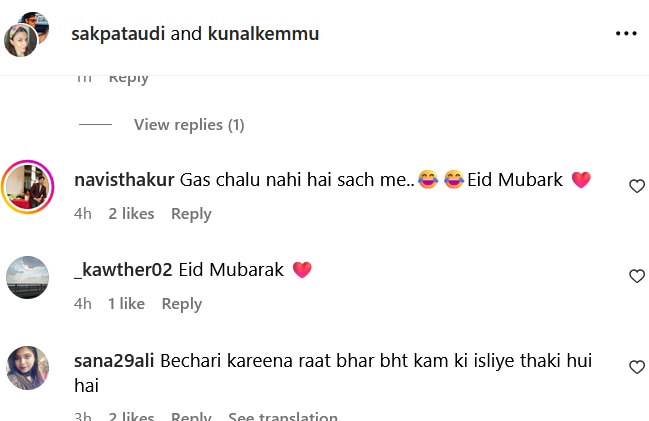Click sana29ali username
The height and width of the screenshot is (421, 649).
(x=114, y=360)
